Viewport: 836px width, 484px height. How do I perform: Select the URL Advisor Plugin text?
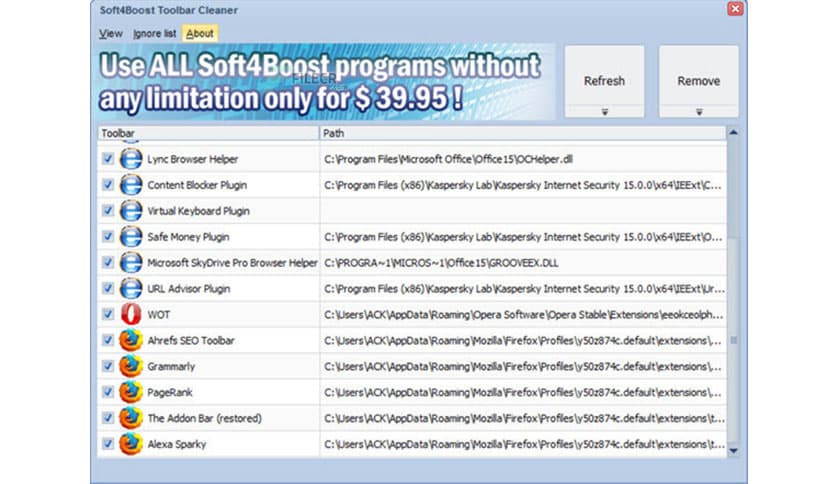[189, 288]
